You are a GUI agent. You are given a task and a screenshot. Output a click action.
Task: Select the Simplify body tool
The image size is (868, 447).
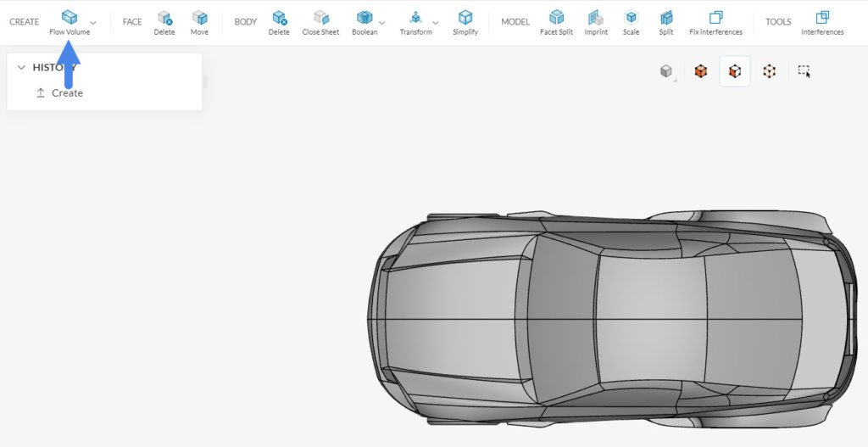pyautogui.click(x=465, y=23)
